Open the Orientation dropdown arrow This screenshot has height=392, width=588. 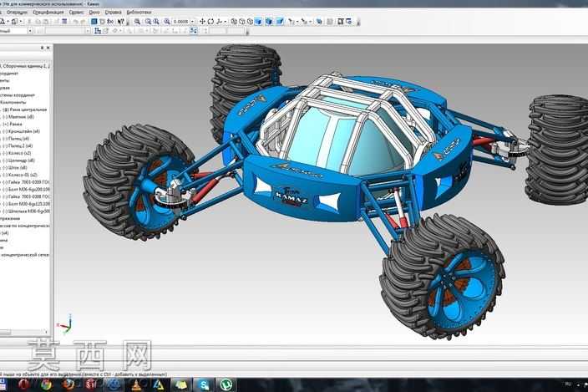(x=225, y=22)
